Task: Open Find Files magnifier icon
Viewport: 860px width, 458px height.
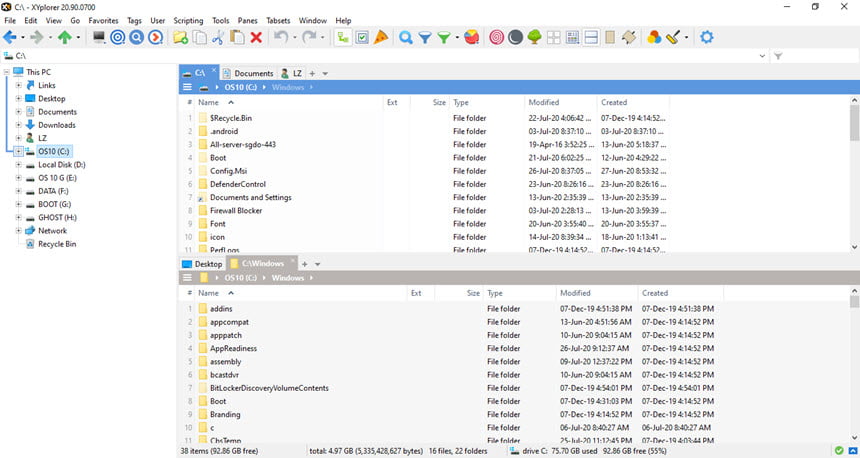Action: pos(406,37)
